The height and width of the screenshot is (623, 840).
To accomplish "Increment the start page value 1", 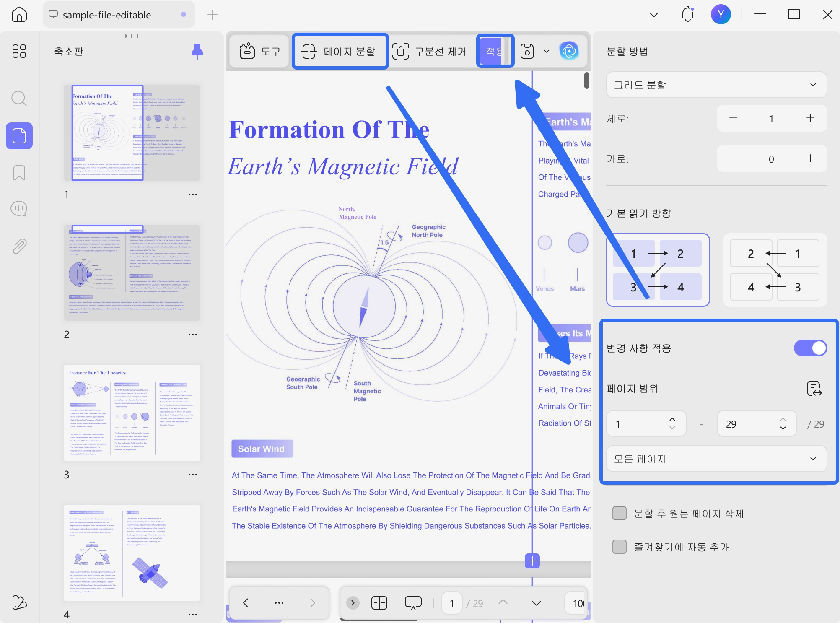I will pos(672,419).
